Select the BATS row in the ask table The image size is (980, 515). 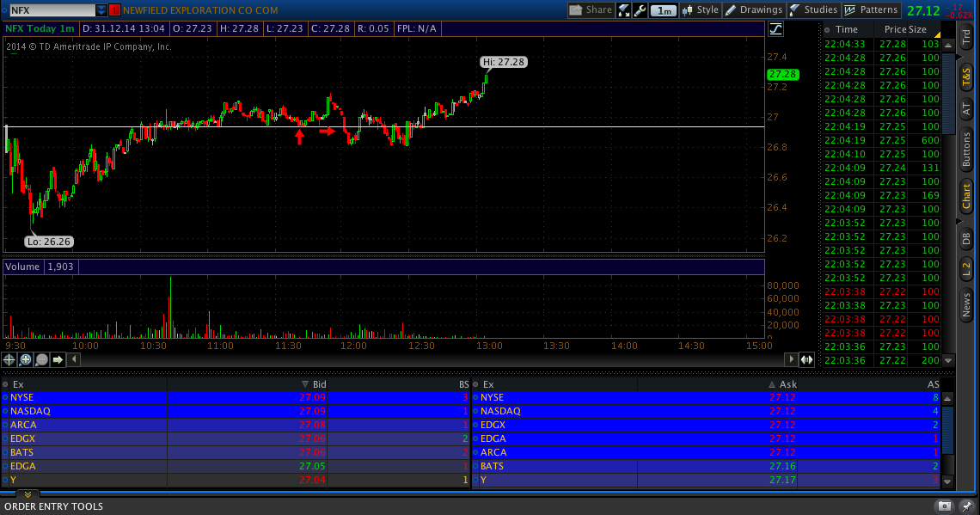pos(707,466)
